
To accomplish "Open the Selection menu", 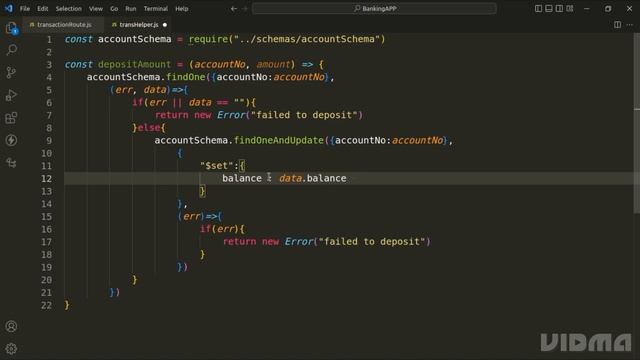I will [69, 9].
